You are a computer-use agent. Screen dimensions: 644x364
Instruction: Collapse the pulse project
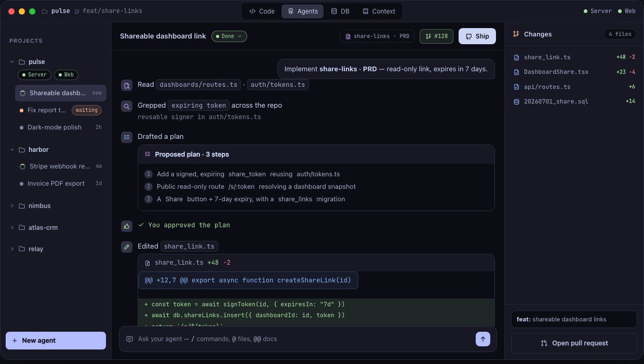tap(12, 62)
